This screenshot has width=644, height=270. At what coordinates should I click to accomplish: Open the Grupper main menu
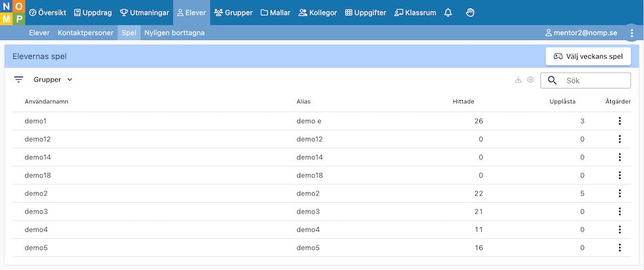(233, 13)
